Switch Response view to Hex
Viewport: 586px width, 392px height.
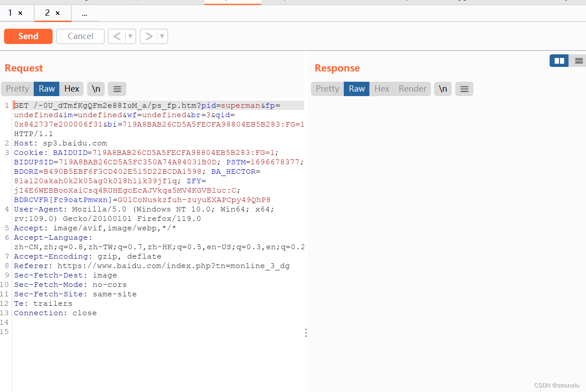pos(382,89)
